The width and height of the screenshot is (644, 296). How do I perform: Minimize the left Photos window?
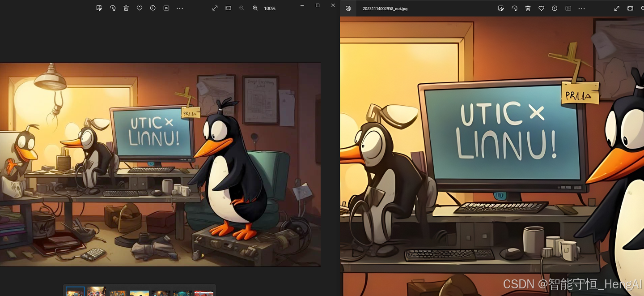302,5
